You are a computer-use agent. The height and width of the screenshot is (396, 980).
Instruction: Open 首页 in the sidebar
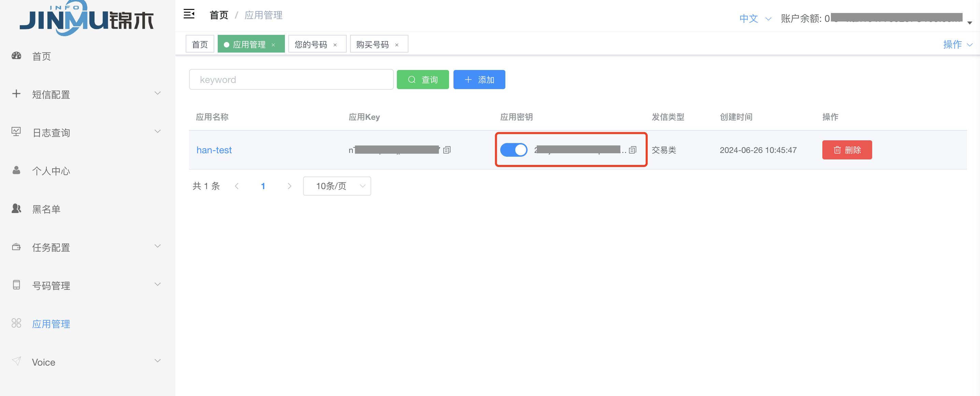41,56
